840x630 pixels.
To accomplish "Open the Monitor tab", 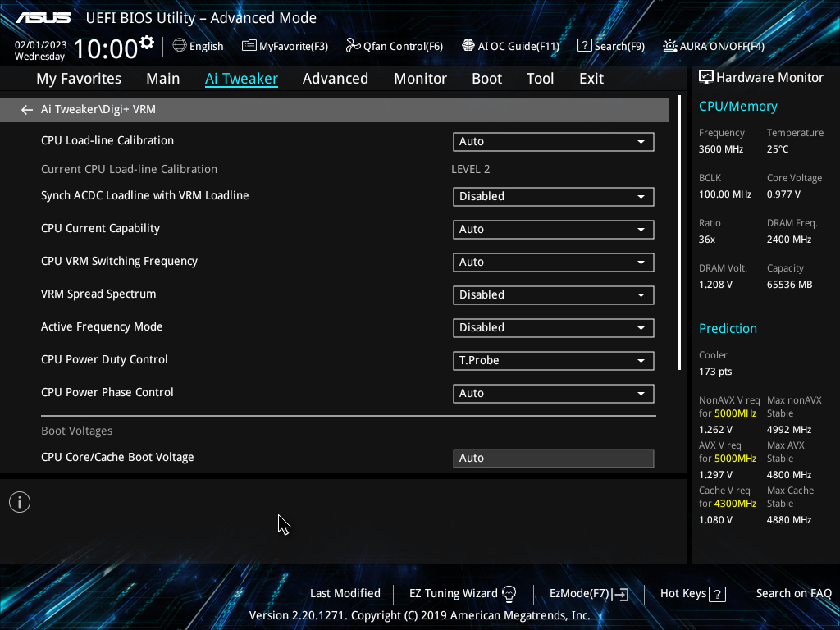I will (x=420, y=79).
